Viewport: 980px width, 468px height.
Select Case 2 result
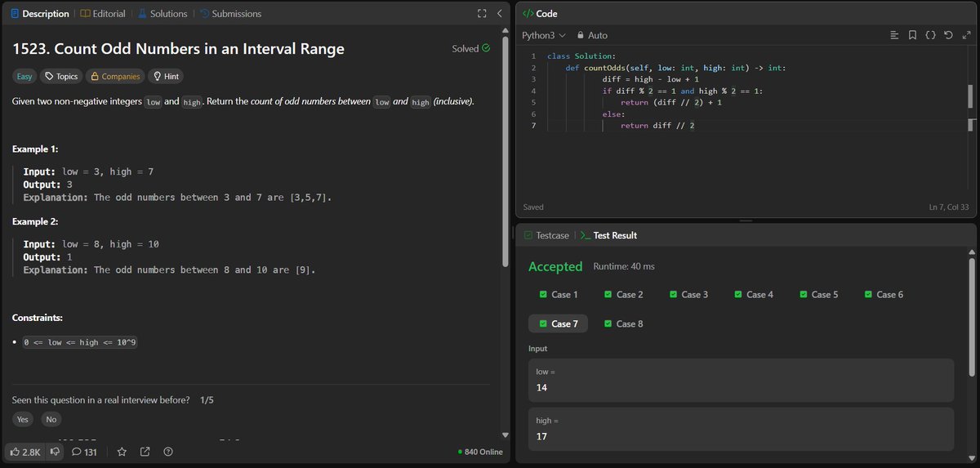coord(624,294)
